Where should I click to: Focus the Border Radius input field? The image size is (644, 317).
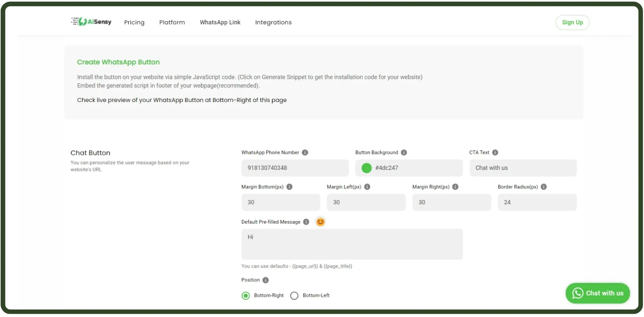pyautogui.click(x=537, y=202)
